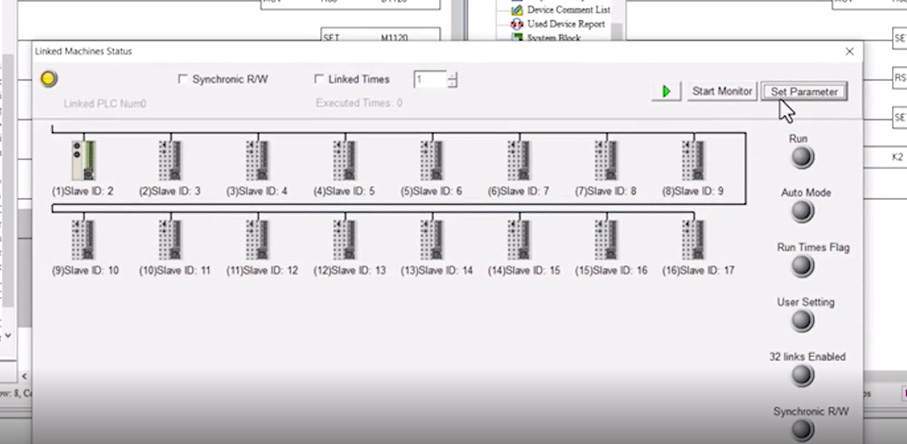
Task: Enable the Linked Times checkbox
Action: (x=319, y=79)
